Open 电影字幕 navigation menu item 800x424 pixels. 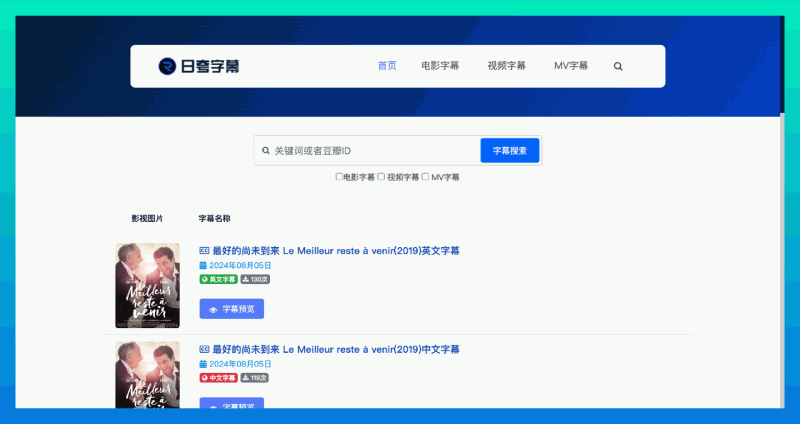440,66
